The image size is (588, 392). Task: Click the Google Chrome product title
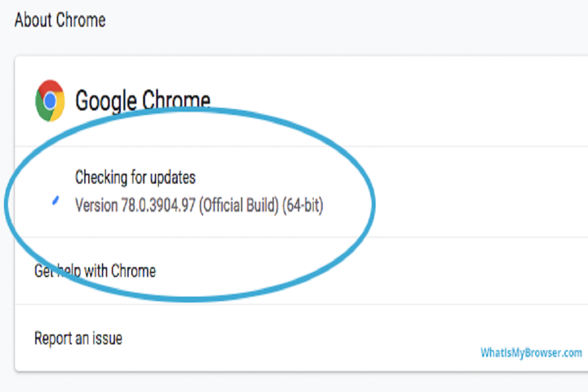(x=142, y=101)
